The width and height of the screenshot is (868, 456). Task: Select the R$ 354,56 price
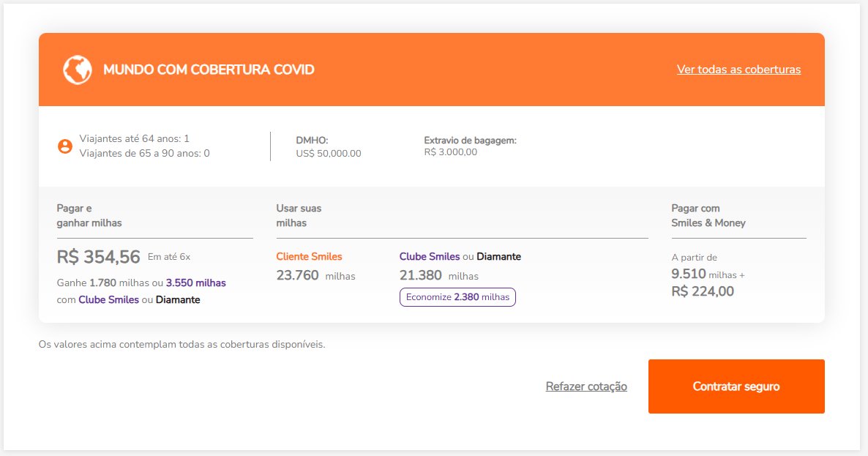[x=99, y=257]
